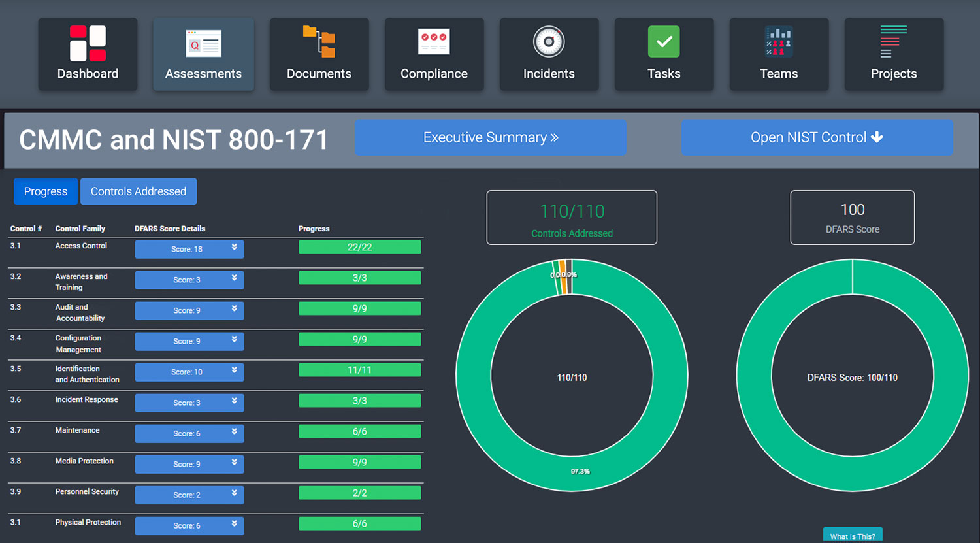This screenshot has height=543, width=980.
Task: Switch to the Progress tab
Action: [x=46, y=191]
